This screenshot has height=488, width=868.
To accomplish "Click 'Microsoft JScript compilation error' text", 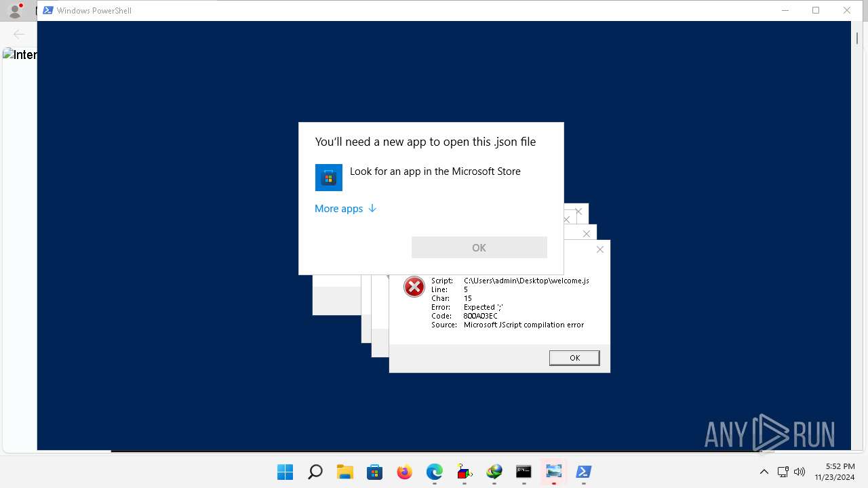I will tap(524, 325).
